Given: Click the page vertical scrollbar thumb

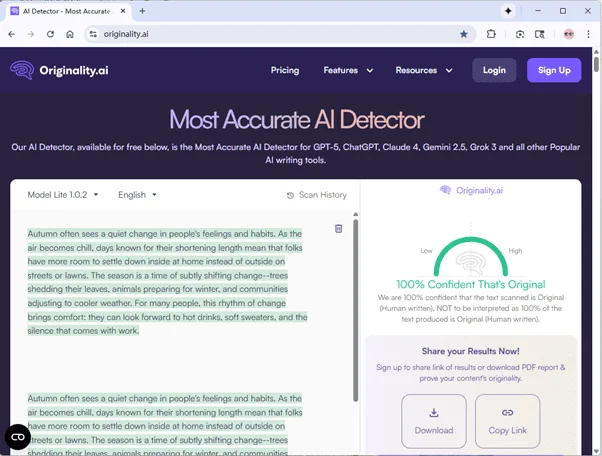Looking at the screenshot, I should point(596,63).
